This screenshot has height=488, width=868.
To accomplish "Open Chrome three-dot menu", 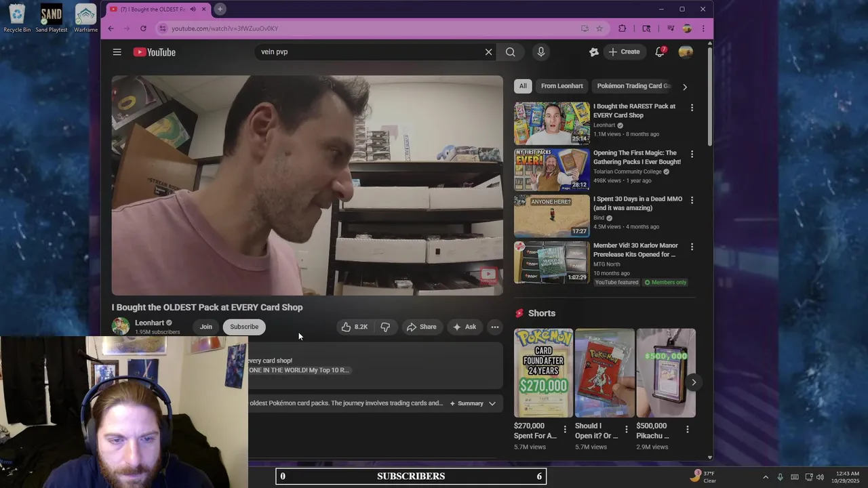I will click(703, 28).
